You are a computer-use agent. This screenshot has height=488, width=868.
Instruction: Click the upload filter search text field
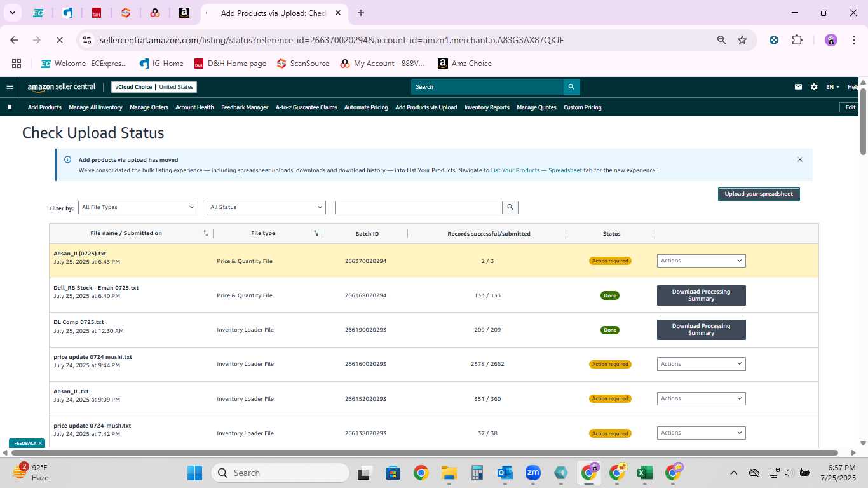(x=419, y=207)
